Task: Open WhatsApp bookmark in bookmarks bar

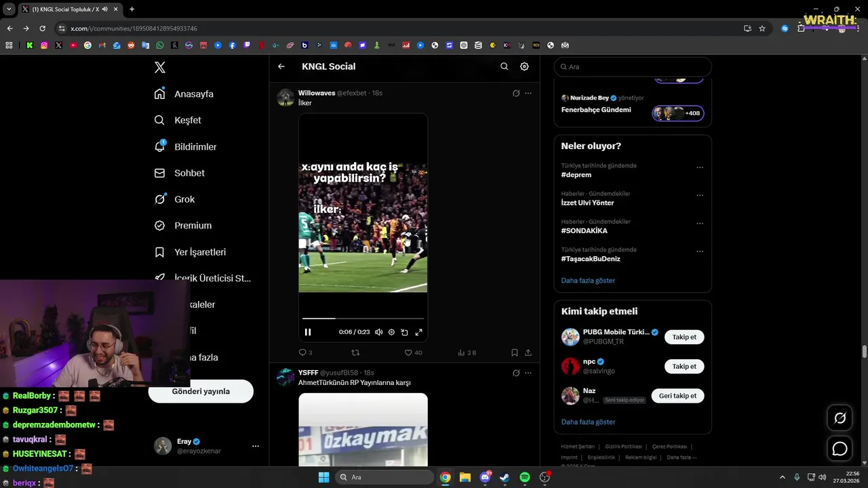Action: coord(160,45)
